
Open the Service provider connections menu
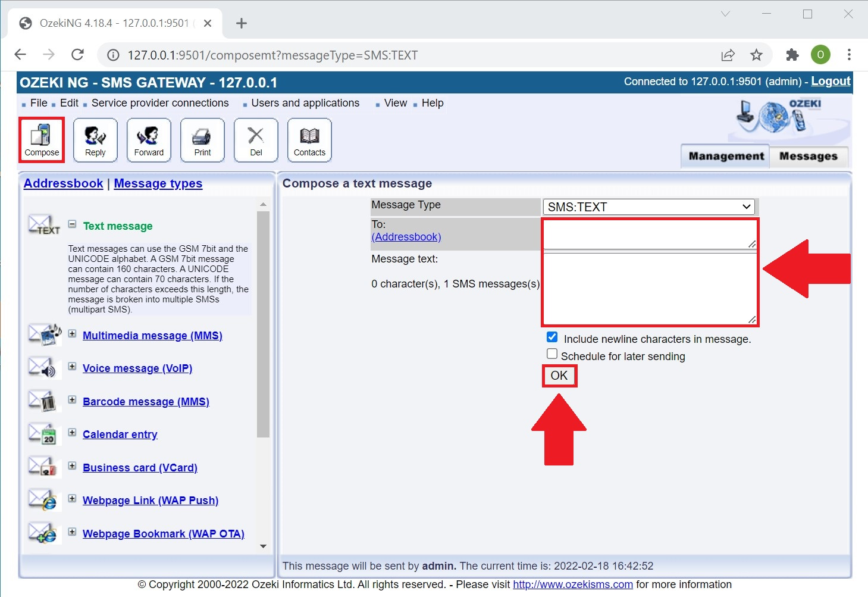pos(160,103)
